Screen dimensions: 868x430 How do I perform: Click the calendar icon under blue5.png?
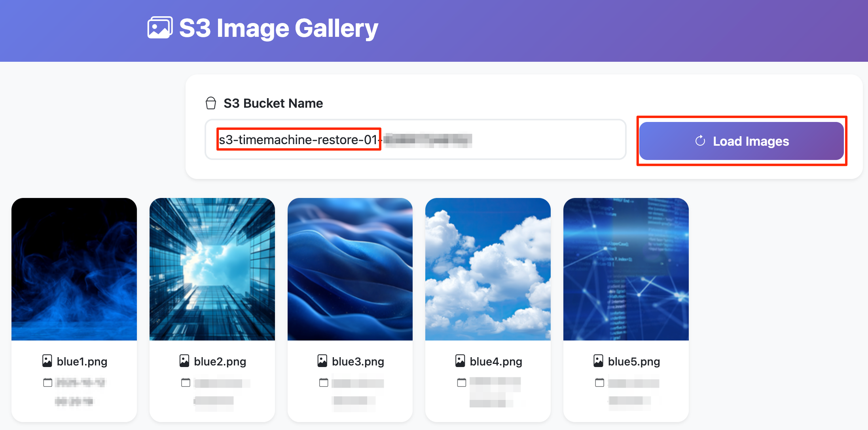pyautogui.click(x=599, y=382)
